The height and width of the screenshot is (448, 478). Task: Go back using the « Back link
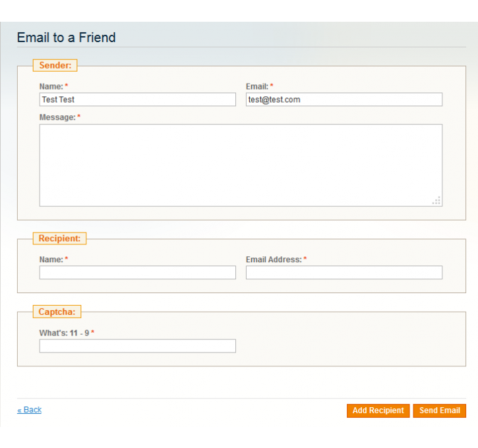(x=29, y=410)
